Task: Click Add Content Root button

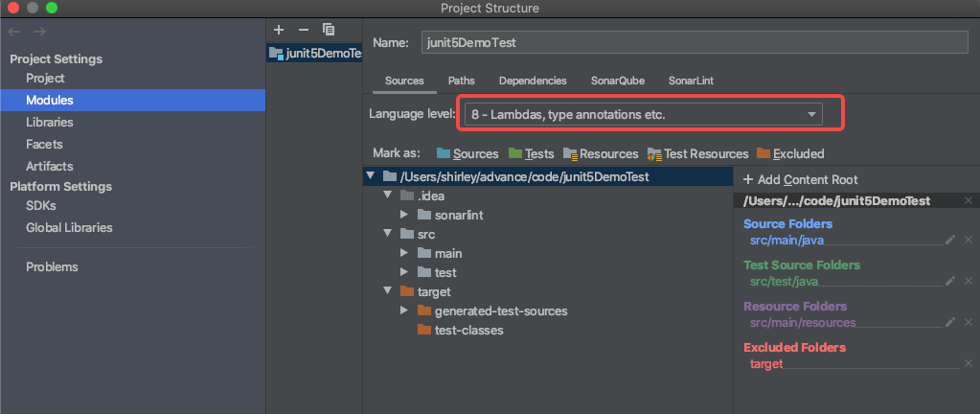Action: coord(800,179)
